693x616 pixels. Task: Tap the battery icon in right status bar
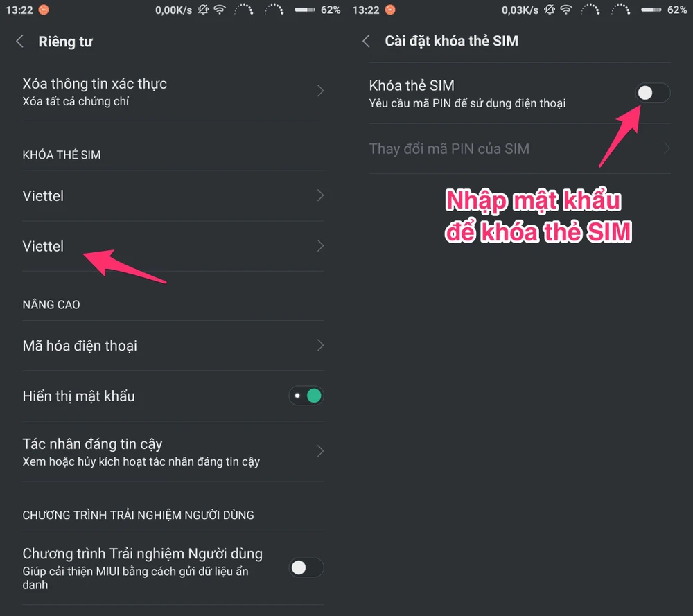[651, 10]
